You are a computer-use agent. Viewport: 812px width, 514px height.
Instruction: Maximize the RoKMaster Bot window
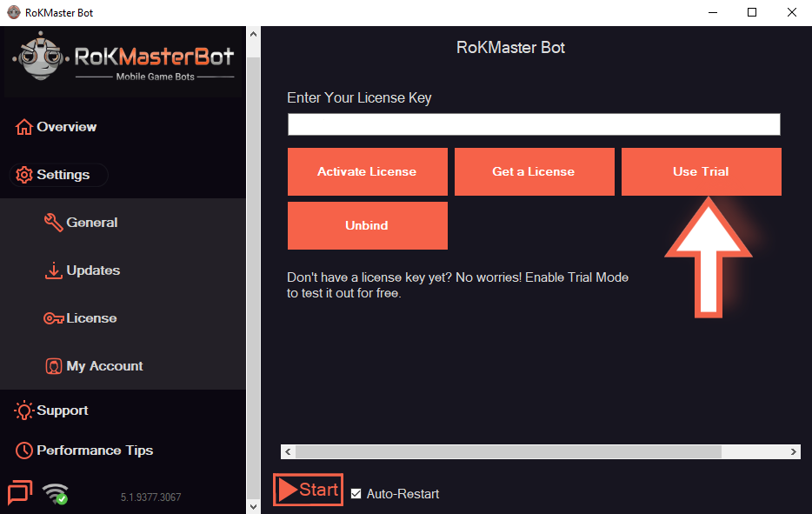752,12
